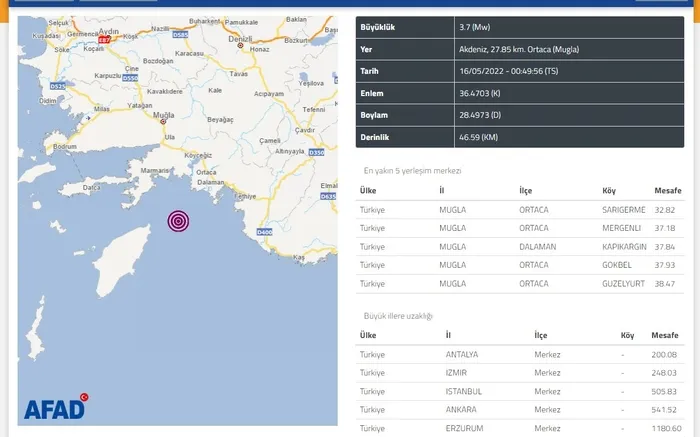Click the GUZELYURT village cell
700x437 pixels.
click(x=623, y=284)
